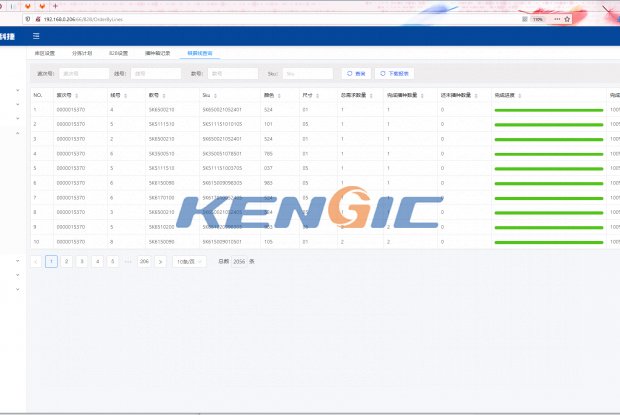This screenshot has width=620, height=415.
Task: Go to previous page using arrow
Action: tap(36, 261)
